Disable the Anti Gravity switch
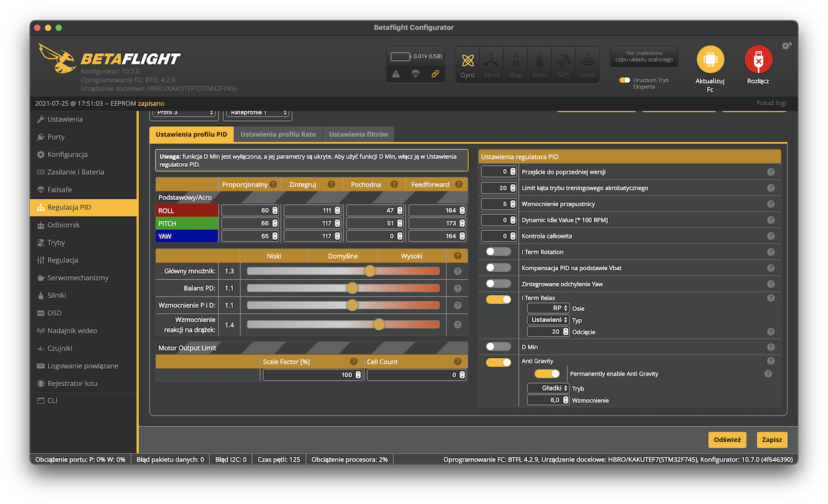828x504 pixels. [498, 362]
